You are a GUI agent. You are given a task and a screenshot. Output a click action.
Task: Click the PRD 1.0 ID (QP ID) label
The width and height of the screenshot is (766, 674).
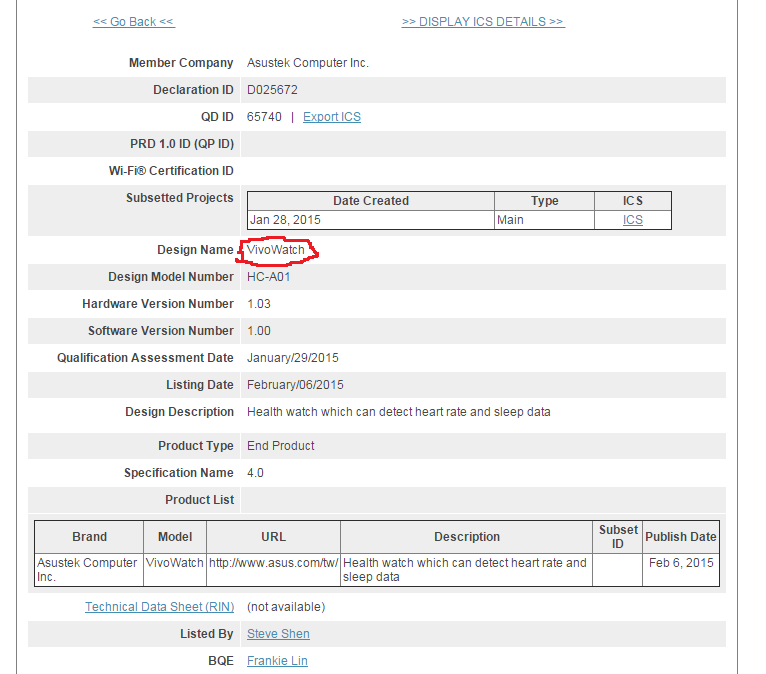(x=182, y=144)
